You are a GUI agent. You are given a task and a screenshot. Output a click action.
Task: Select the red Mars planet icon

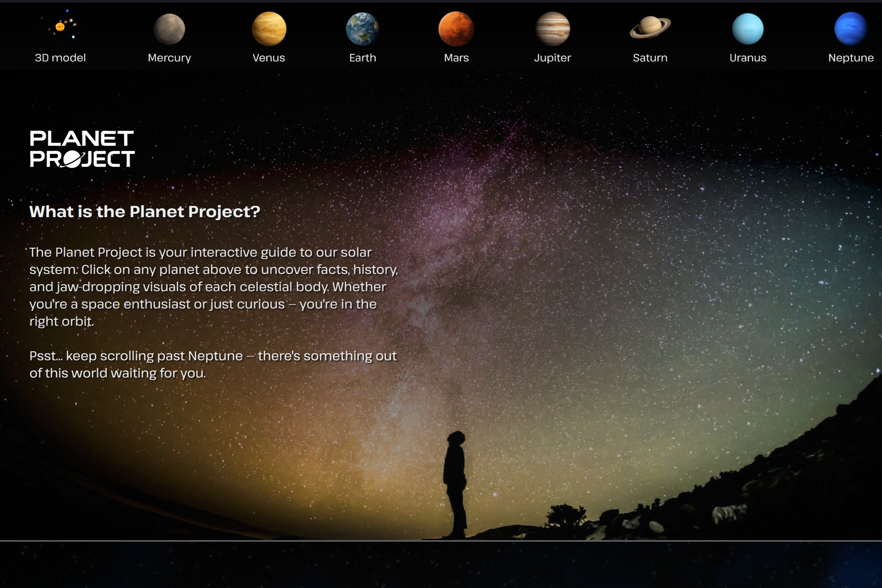click(456, 28)
